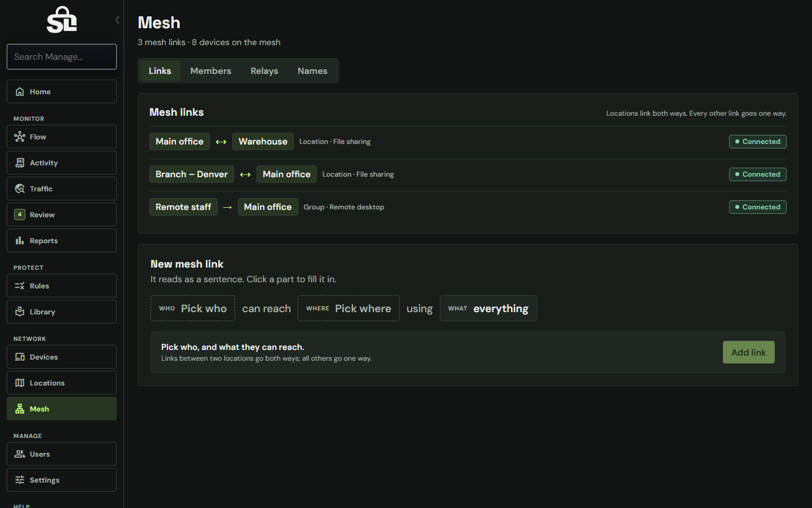
Task: Click the WHO Pick who slot
Action: (193, 308)
